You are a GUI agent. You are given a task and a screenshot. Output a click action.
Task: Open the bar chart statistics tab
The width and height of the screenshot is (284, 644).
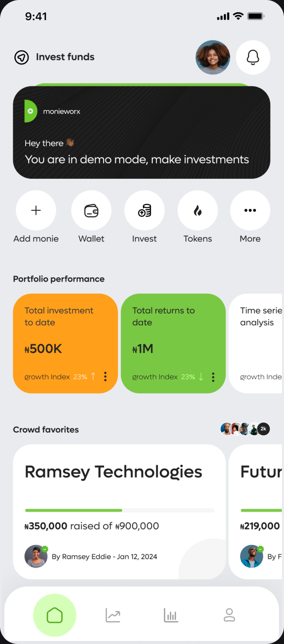(x=171, y=615)
